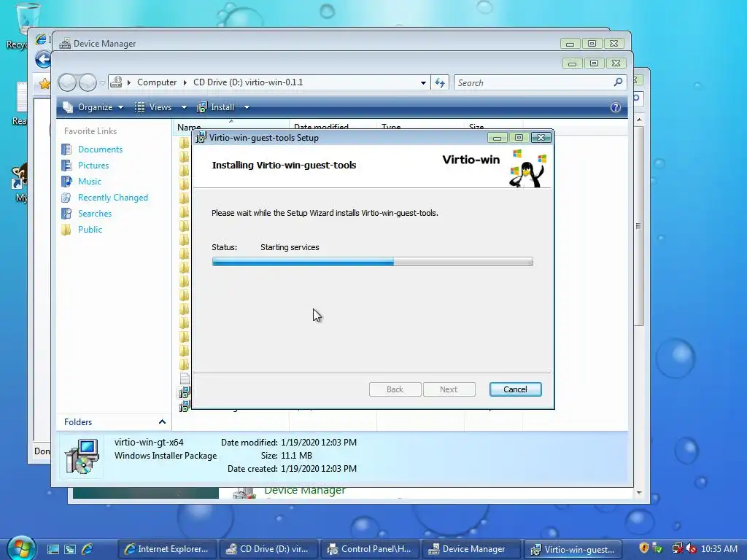This screenshot has height=560, width=747.
Task: Open the Organize menu
Action: 94,107
